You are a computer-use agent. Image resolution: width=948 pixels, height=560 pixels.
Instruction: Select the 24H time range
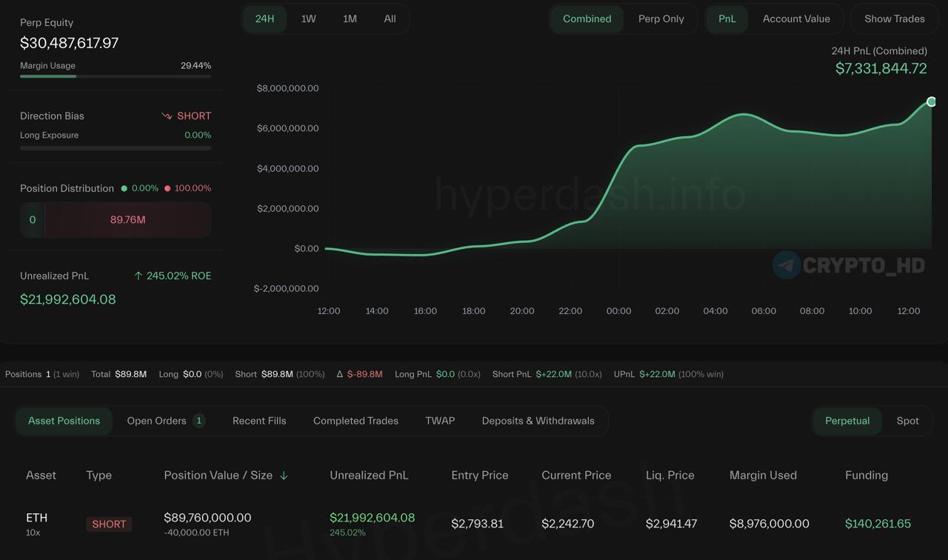coord(264,19)
